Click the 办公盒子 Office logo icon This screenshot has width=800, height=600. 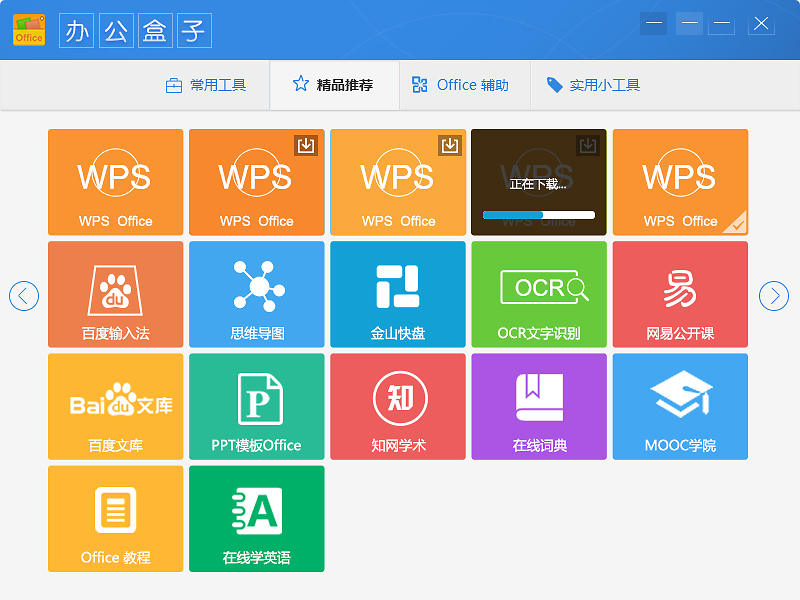[29, 30]
